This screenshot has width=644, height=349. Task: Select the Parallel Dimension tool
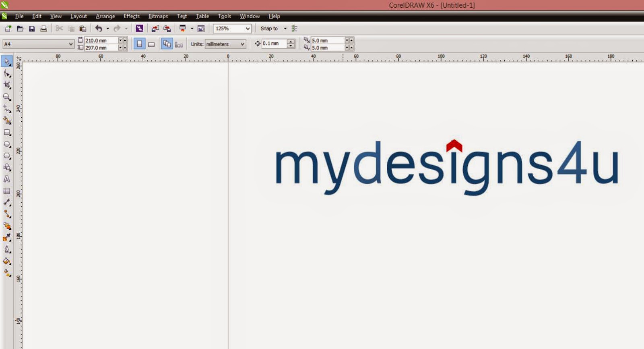click(7, 202)
